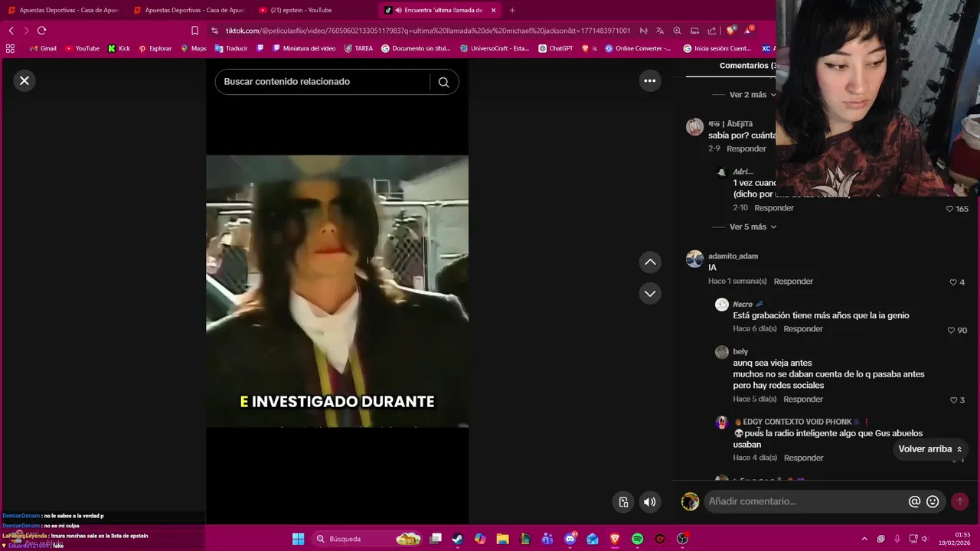Open Kick bookmark
The image size is (980, 551).
click(119, 48)
